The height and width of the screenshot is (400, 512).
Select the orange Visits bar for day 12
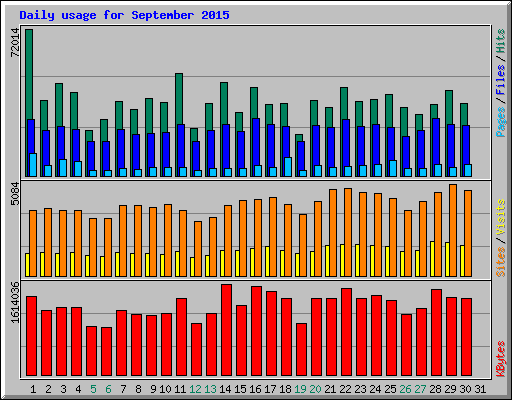tap(198, 249)
